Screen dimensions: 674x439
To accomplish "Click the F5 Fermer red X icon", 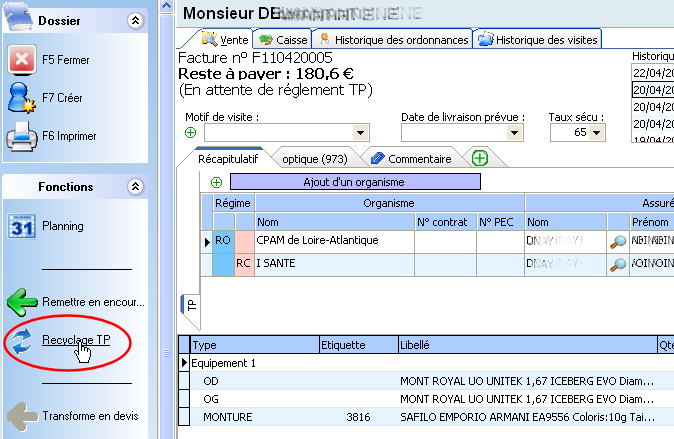I will pyautogui.click(x=21, y=60).
